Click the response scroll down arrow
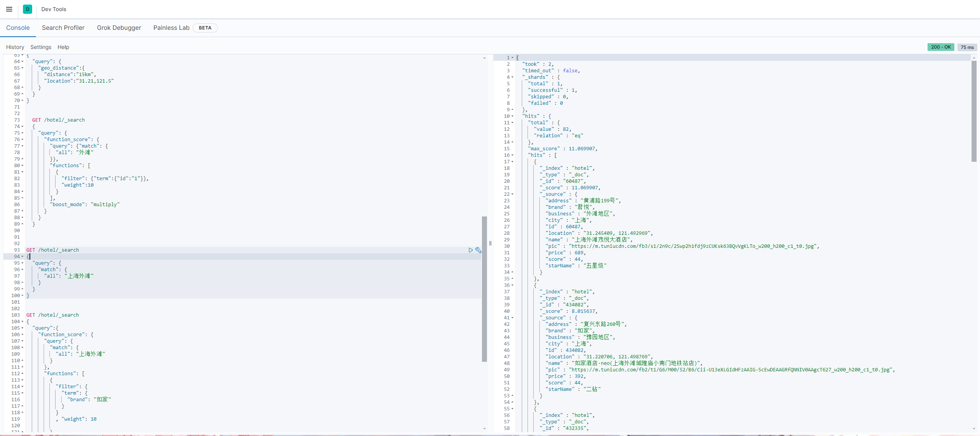The width and height of the screenshot is (980, 436). pyautogui.click(x=974, y=429)
